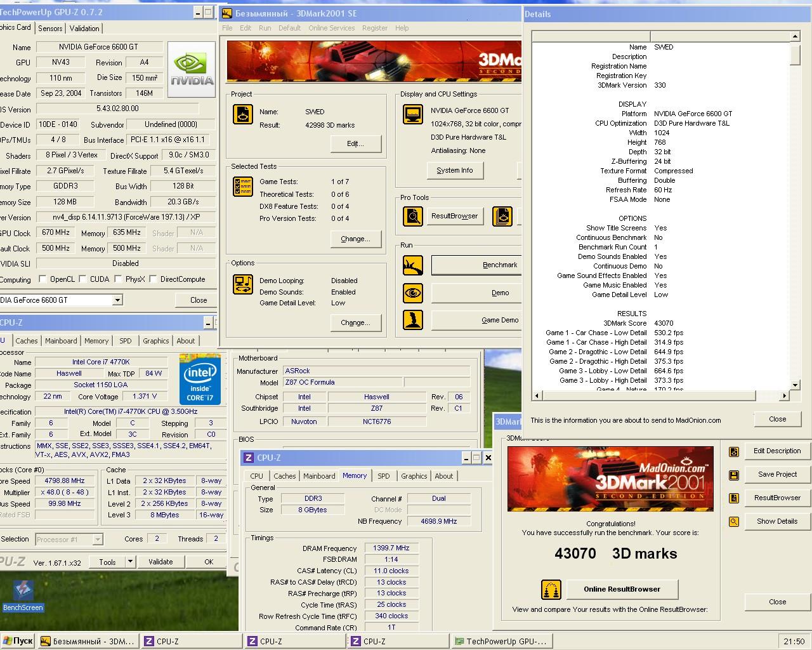Open the Processor #1 selection dropdown
Image resolution: width=812 pixels, height=650 pixels.
point(98,540)
